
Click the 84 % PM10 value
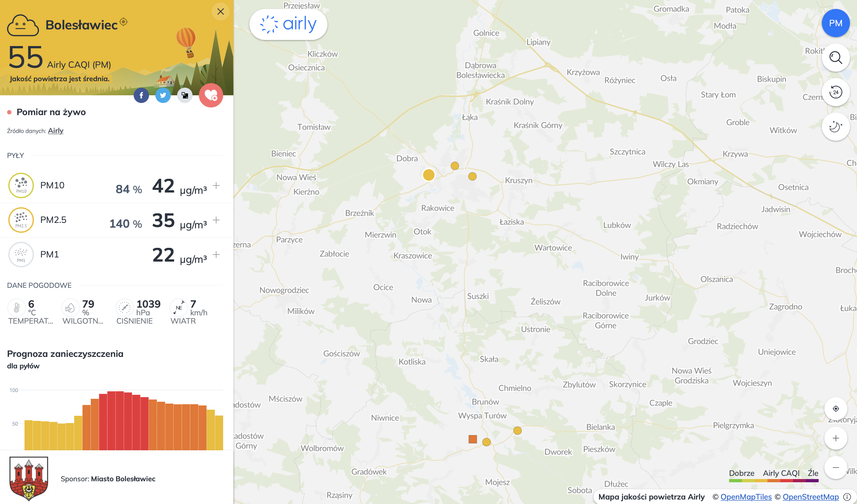click(x=129, y=189)
